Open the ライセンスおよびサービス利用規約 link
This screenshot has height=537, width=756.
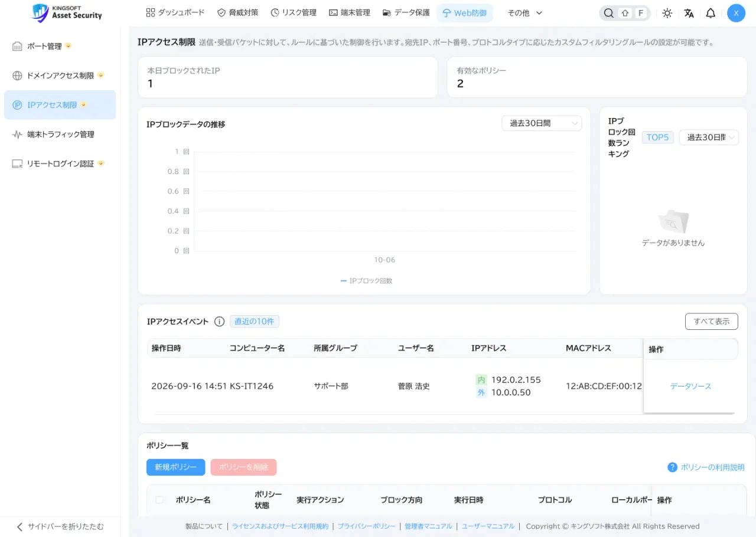click(280, 526)
